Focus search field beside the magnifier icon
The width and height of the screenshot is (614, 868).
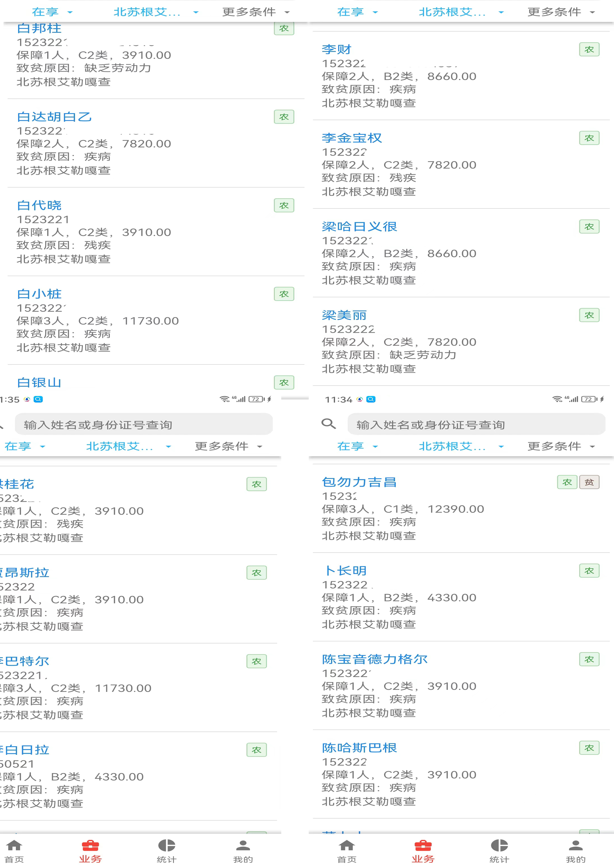(476, 424)
